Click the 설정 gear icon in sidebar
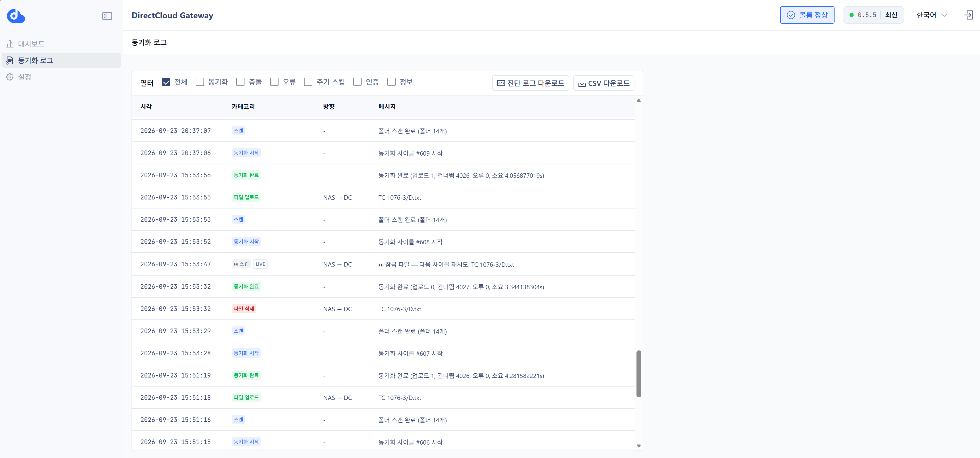The image size is (980, 458). [x=10, y=77]
